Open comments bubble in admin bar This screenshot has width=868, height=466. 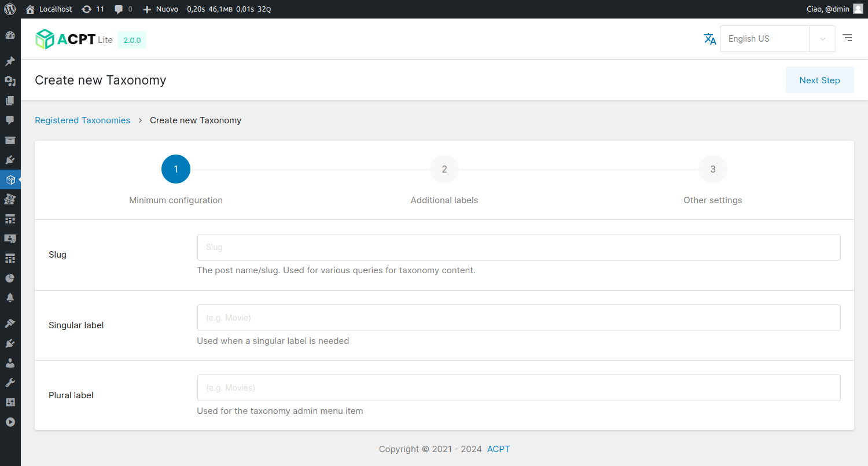[123, 9]
